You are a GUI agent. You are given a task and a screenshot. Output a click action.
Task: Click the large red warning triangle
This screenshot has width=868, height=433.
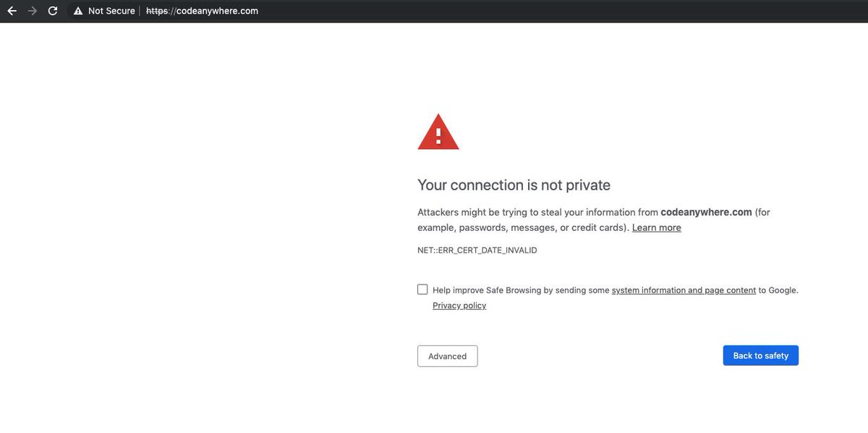click(438, 131)
